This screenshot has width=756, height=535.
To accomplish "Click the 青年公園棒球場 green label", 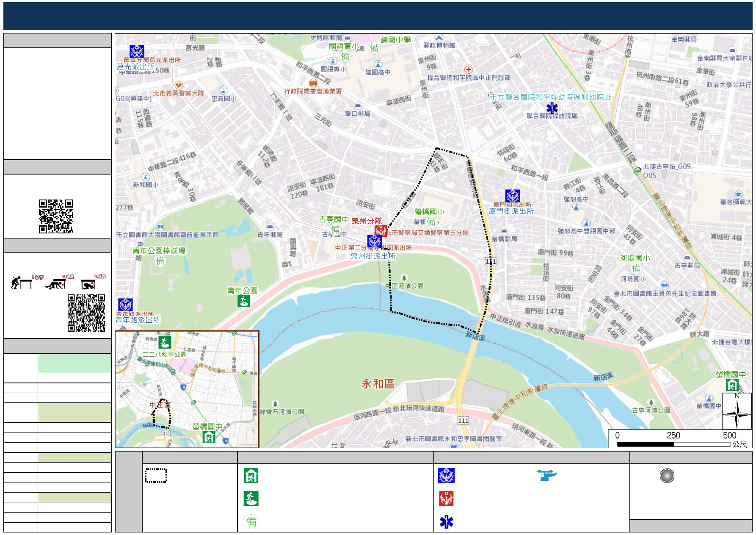I will pos(159,251).
